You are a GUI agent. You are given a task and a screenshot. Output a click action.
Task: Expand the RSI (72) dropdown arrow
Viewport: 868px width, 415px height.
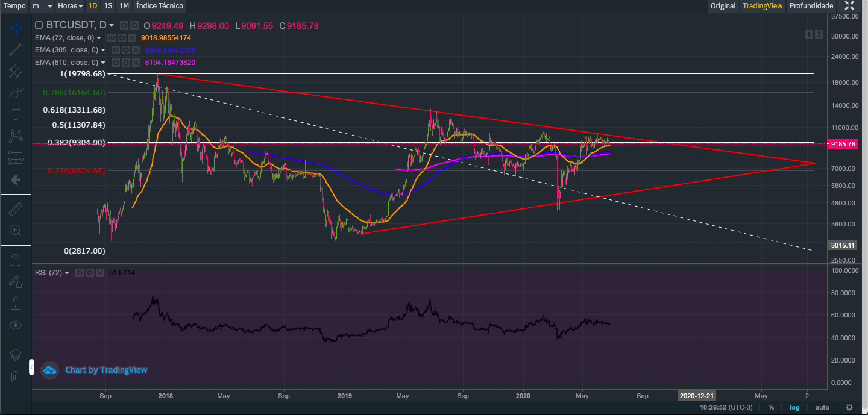coord(67,273)
